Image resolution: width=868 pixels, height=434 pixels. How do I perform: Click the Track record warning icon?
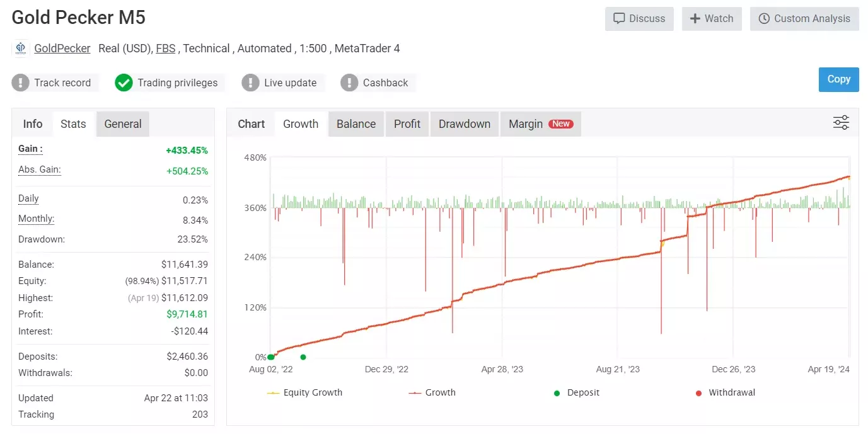point(21,83)
